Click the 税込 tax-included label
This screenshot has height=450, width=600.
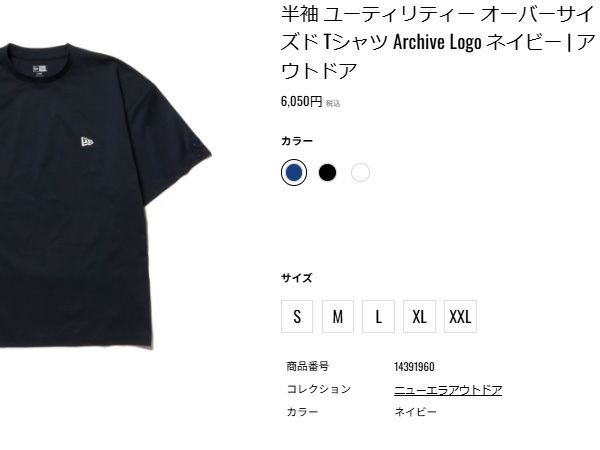point(333,103)
